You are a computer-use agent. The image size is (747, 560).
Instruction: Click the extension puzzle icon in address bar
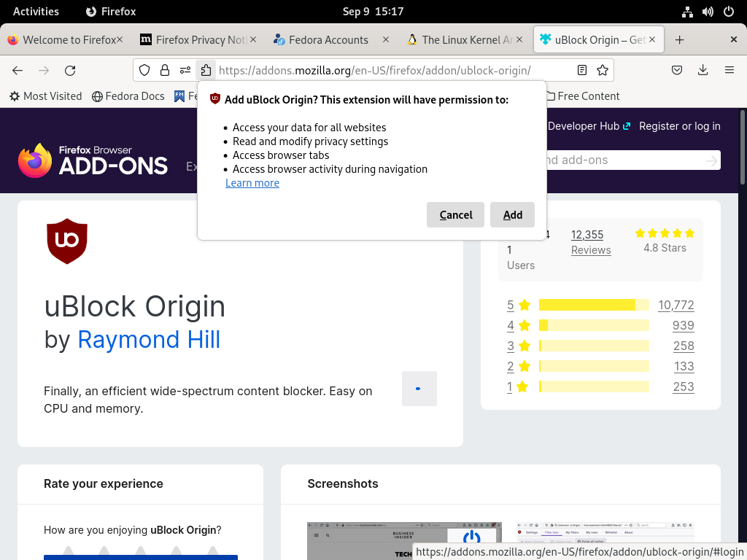pyautogui.click(x=206, y=71)
